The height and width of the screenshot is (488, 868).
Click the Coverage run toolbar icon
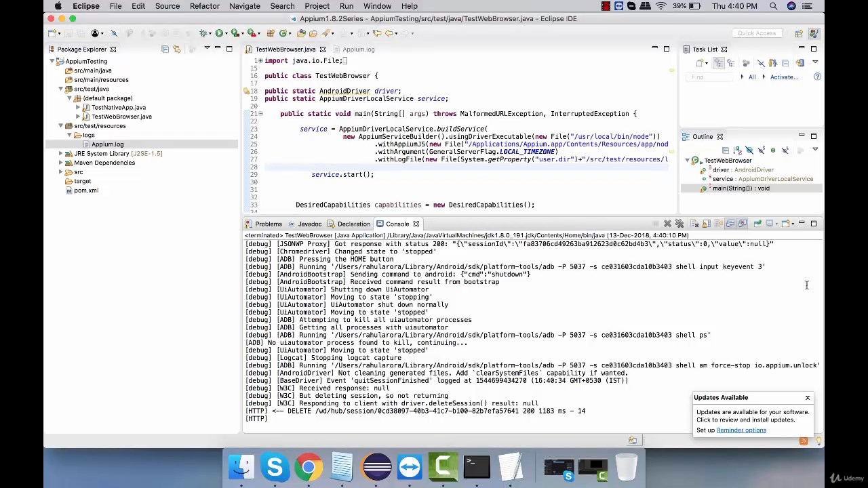(235, 33)
